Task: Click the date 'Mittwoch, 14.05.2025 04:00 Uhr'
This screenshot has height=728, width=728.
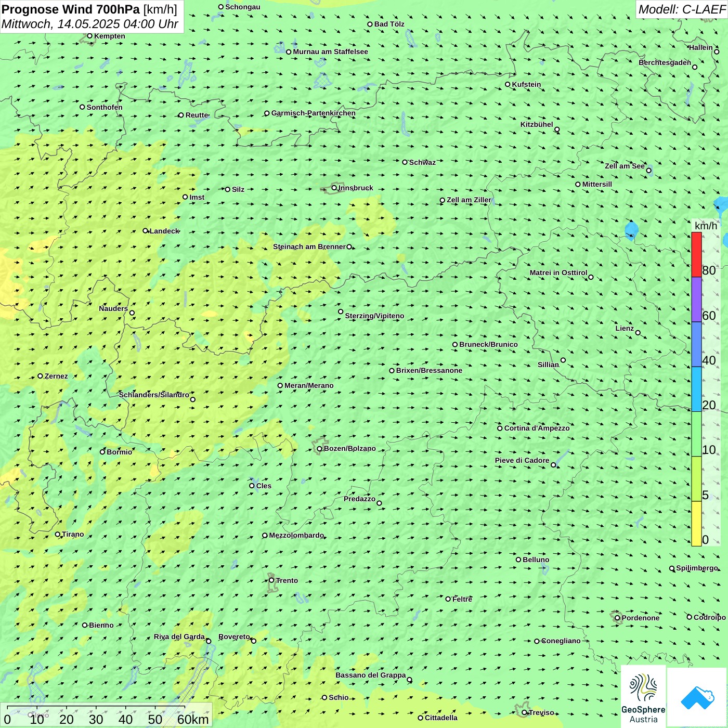Action: pos(90,24)
